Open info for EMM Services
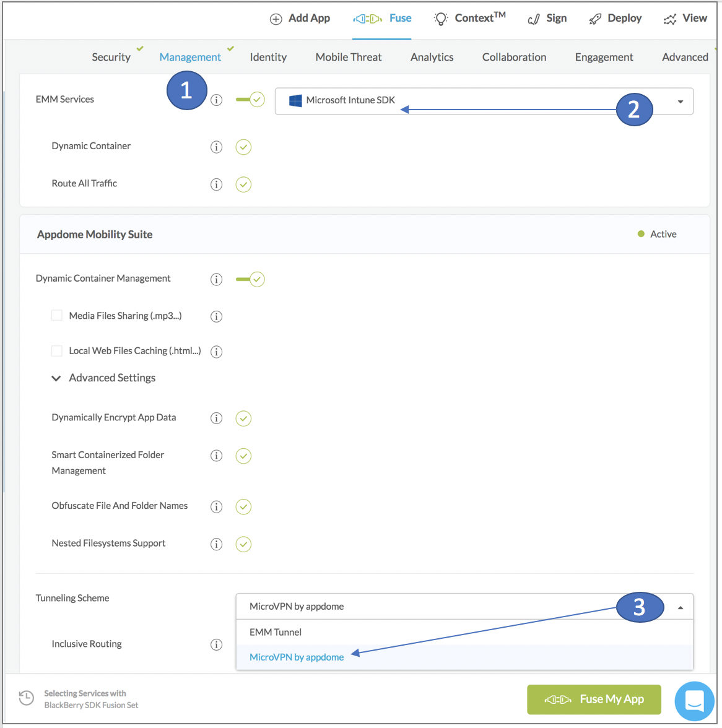Viewport: 722px width, 728px height. [216, 100]
